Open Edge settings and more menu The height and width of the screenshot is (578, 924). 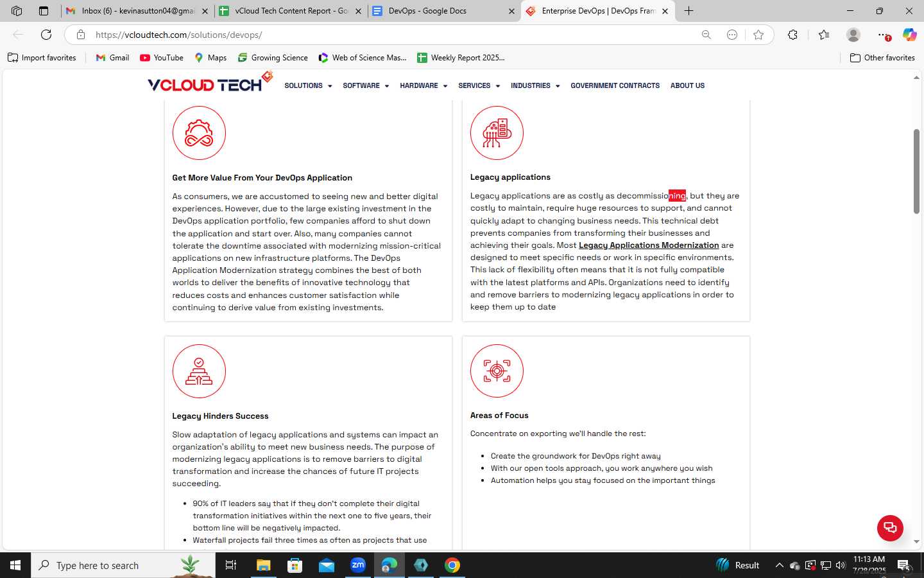(x=884, y=35)
